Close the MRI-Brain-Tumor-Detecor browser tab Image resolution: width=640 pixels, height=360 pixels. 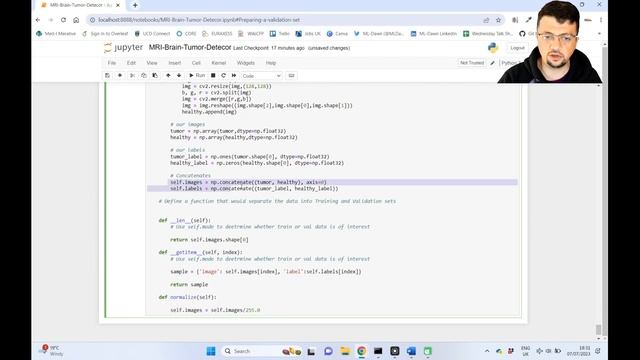coord(118,5)
